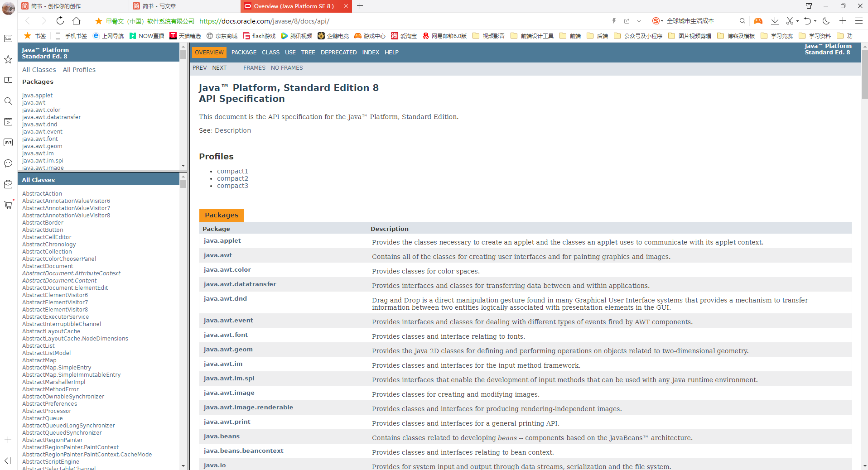Select TREE in the Javadoc navigation bar

(308, 53)
